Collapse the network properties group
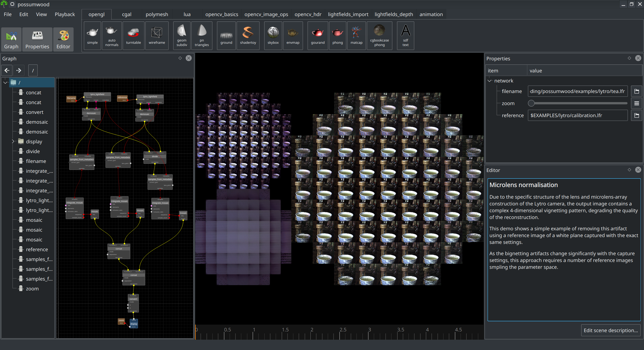Screen dimensions: 644x350 [490, 81]
